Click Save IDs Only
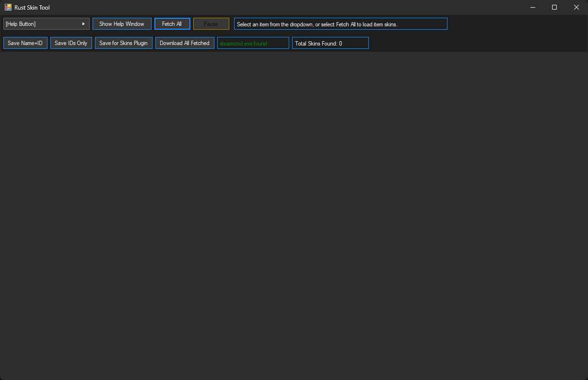This screenshot has height=380, width=588. click(x=71, y=43)
